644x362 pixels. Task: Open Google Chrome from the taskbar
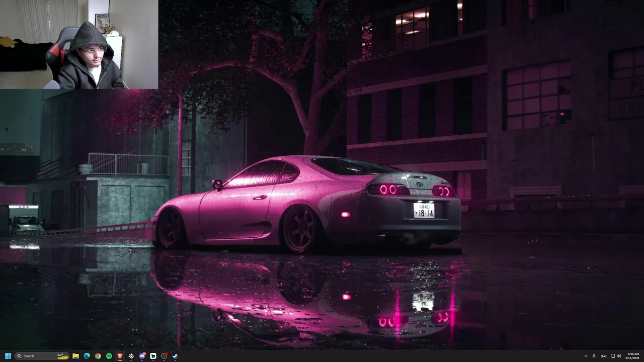[98, 356]
